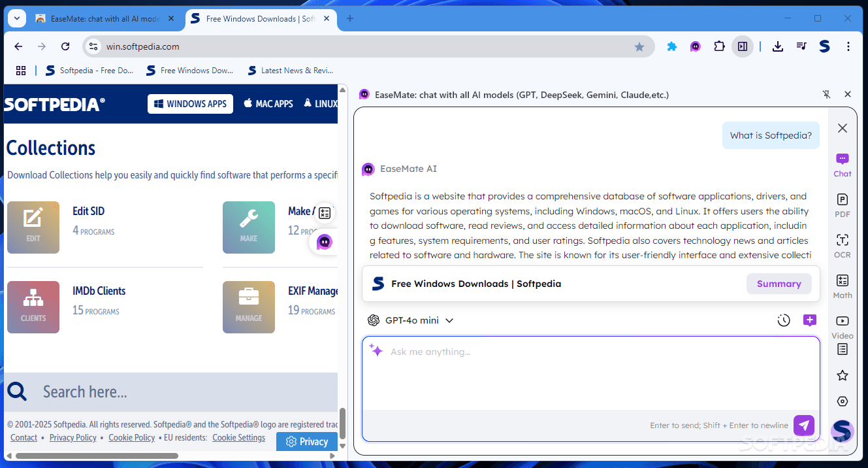The width and height of the screenshot is (868, 468).
Task: Open the IMDb Clients collection
Action: [x=99, y=291]
